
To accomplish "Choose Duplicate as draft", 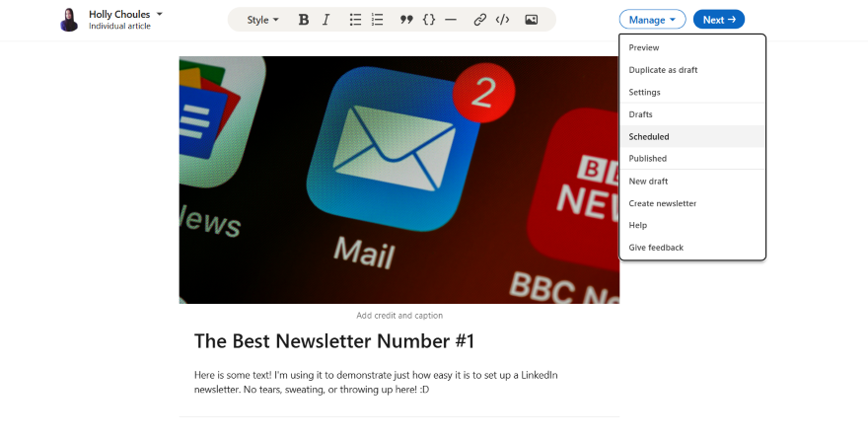I will point(692,70).
